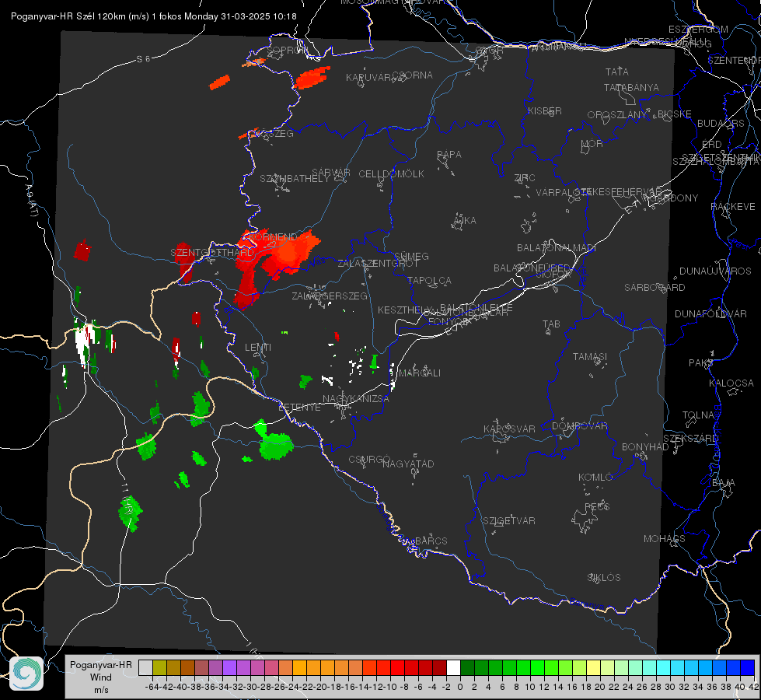Select the SZEKSZÁRD city label
Screen dimensions: 761x700
click(x=690, y=438)
